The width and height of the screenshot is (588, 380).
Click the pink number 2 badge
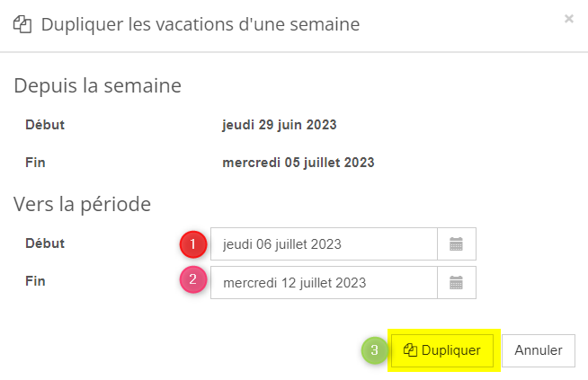click(x=192, y=282)
